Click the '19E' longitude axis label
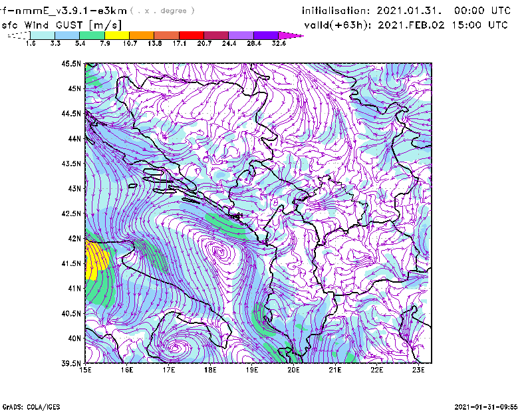Screen dimensions: 532x411 pyautogui.click(x=252, y=370)
